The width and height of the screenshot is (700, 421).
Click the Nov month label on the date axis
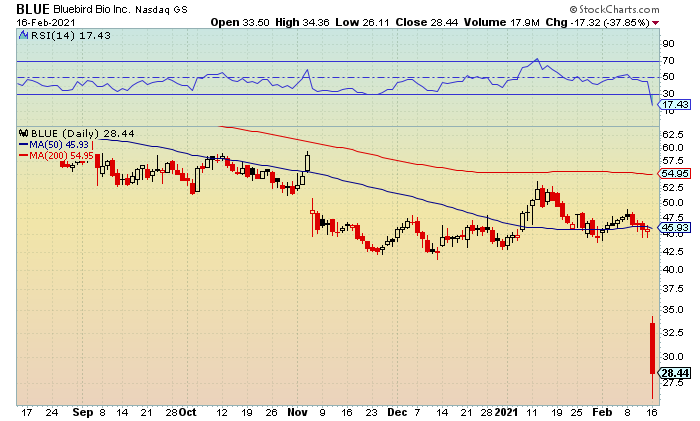coord(297,412)
